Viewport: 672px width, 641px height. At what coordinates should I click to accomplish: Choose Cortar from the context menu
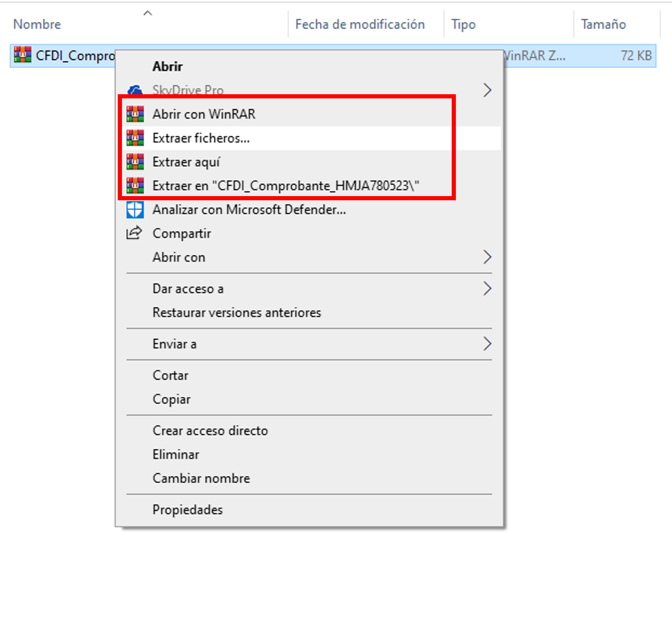(170, 375)
